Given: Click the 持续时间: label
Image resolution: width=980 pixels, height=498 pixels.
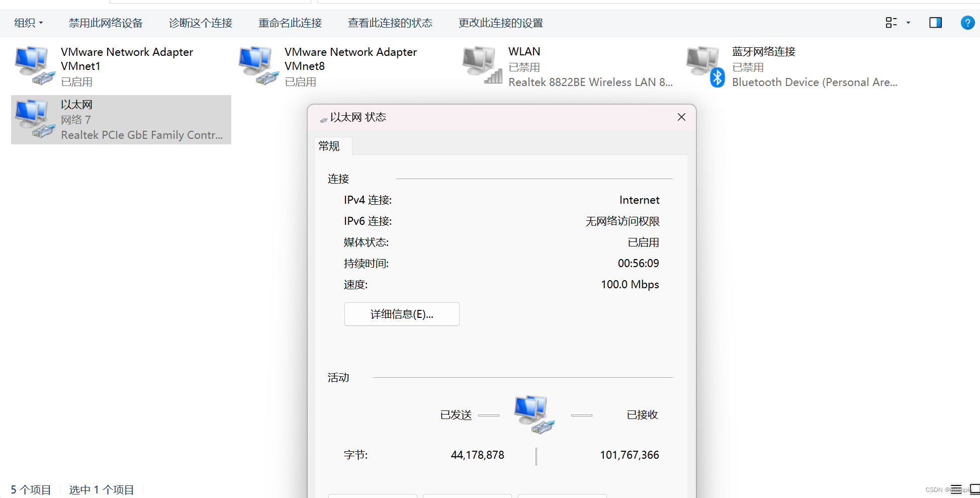Looking at the screenshot, I should click(367, 264).
